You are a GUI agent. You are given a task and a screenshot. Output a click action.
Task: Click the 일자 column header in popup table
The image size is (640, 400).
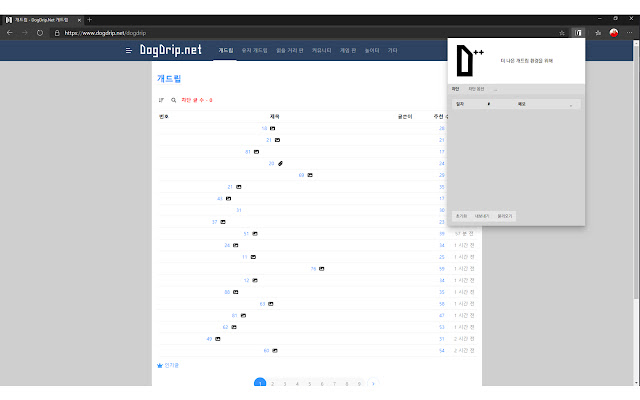(460, 104)
